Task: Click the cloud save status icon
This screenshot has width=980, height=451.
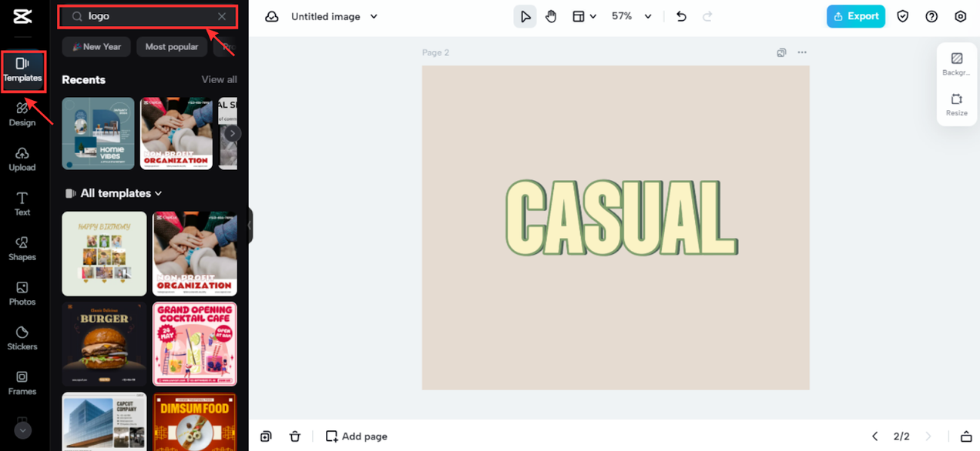Action: coord(272,16)
